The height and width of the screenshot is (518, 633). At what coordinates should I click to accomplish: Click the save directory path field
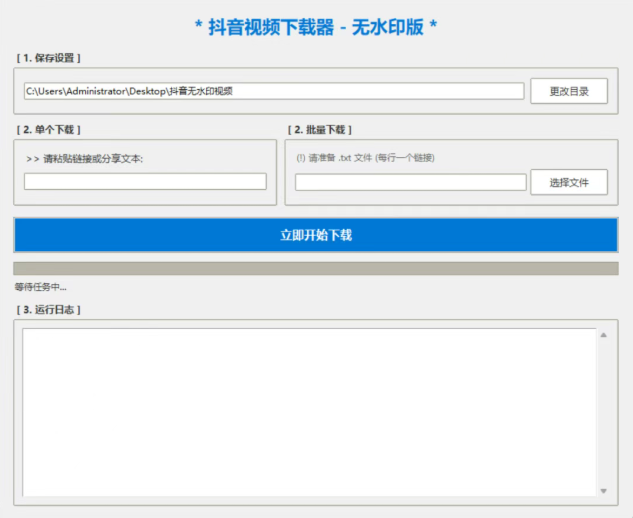pos(273,91)
